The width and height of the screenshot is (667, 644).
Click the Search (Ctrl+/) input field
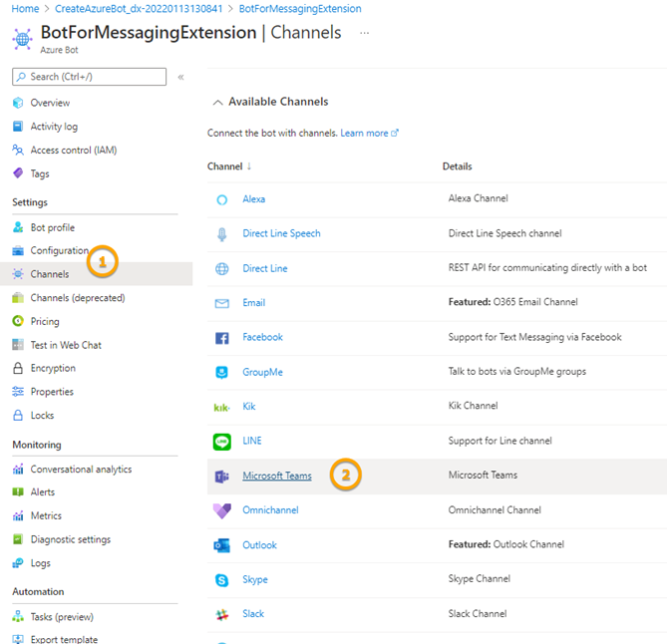[x=90, y=77]
